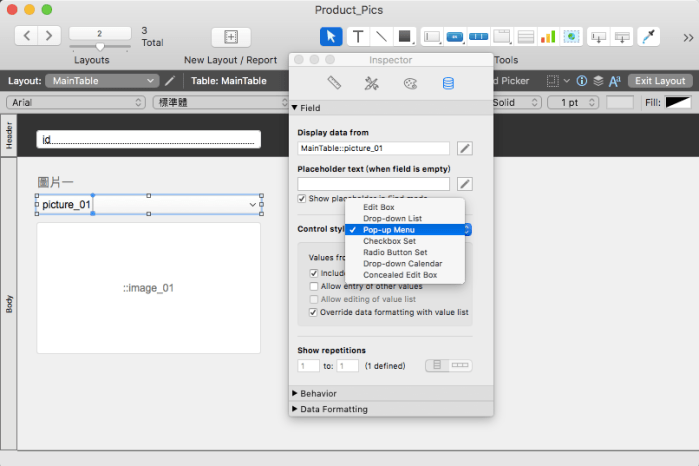Image resolution: width=699 pixels, height=466 pixels.
Task: Select the Text tool in toolbar
Action: (x=358, y=37)
